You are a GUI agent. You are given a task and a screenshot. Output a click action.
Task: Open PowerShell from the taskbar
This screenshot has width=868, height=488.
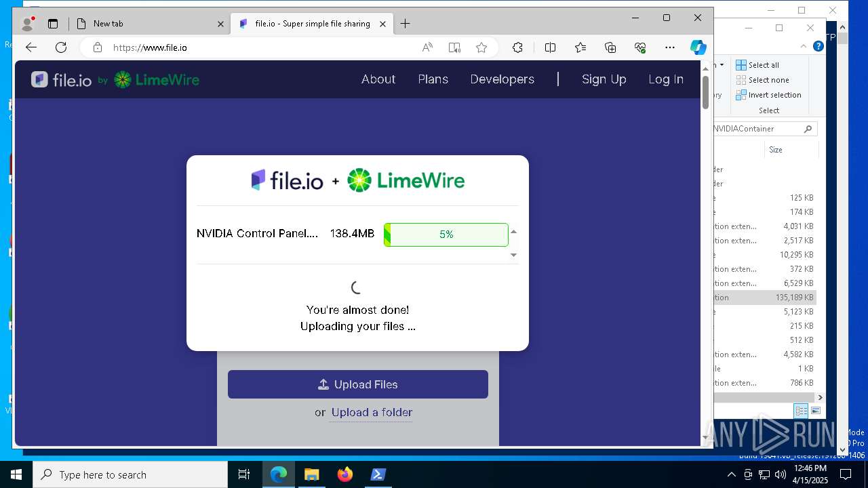pyautogui.click(x=378, y=474)
